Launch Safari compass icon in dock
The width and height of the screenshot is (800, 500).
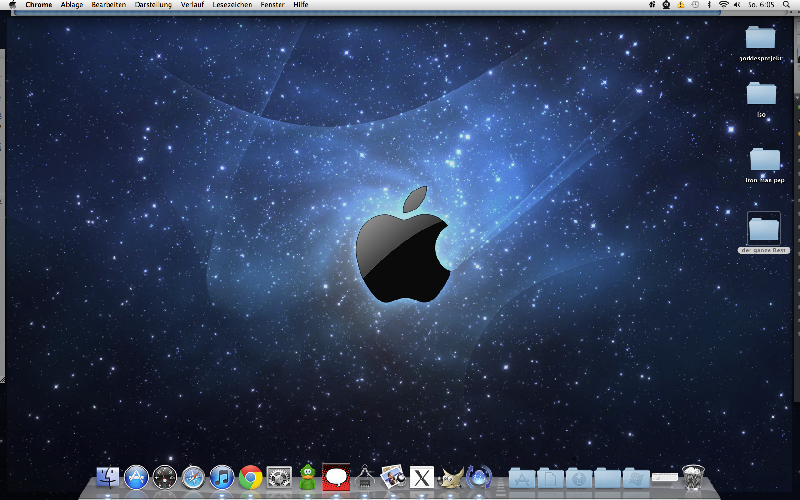[193, 478]
